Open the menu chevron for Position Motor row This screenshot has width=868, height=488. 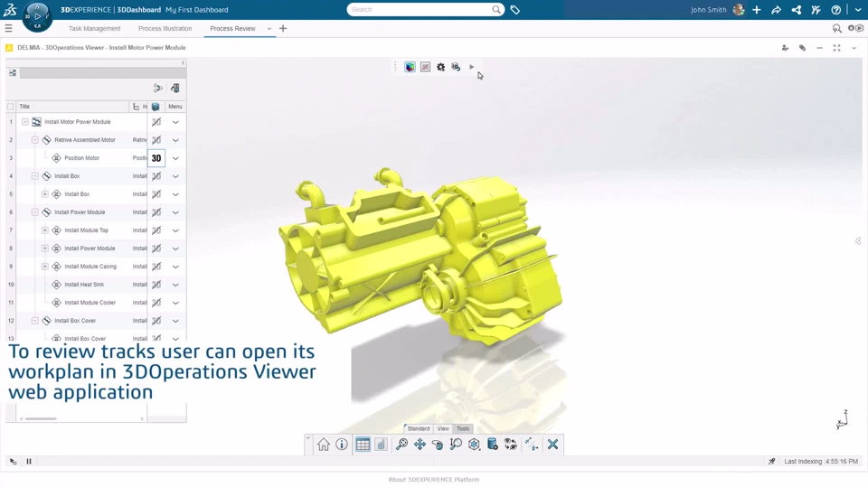click(x=175, y=158)
